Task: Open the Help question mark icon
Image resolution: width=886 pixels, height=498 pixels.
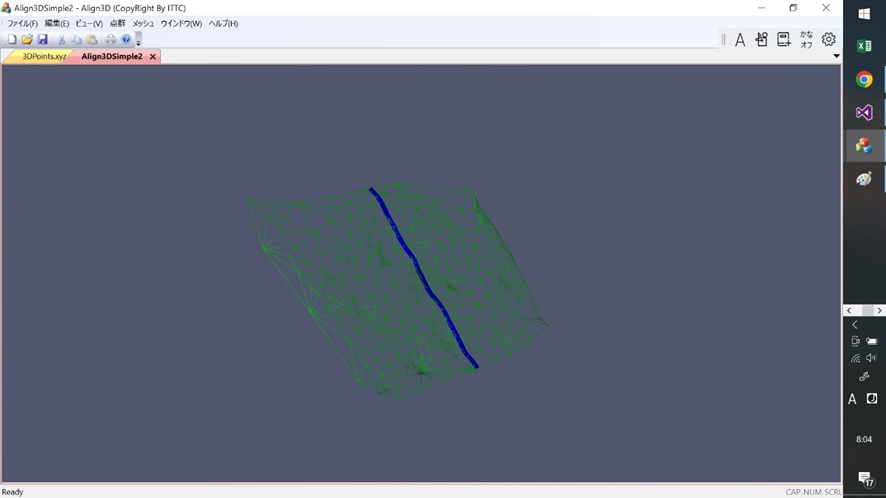Action: 126,40
